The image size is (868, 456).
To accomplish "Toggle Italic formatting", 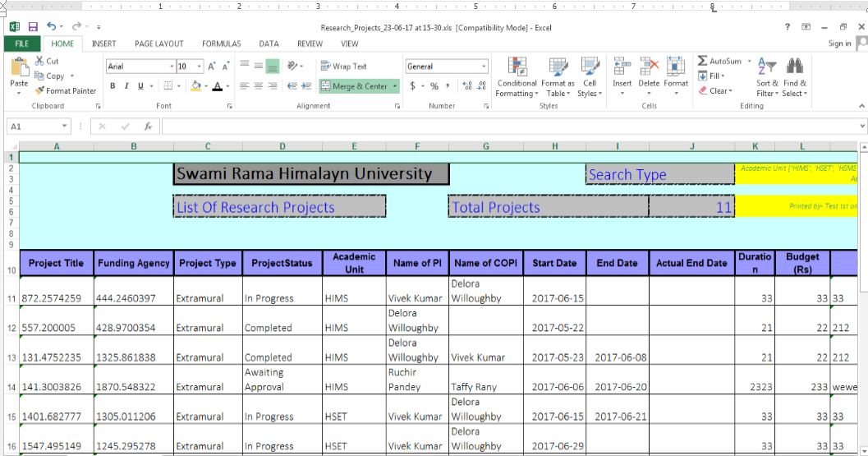I will [126, 86].
